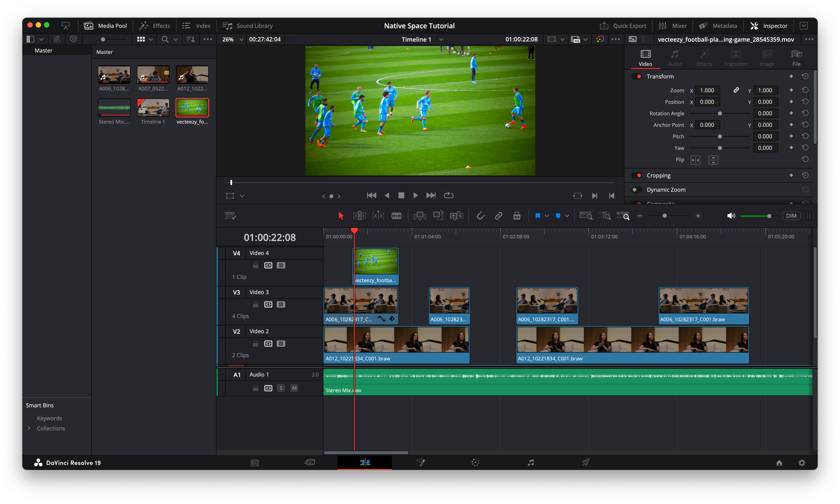This screenshot has height=504, width=840.
Task: Select the arrow Selection Mode tool
Action: pyautogui.click(x=341, y=216)
